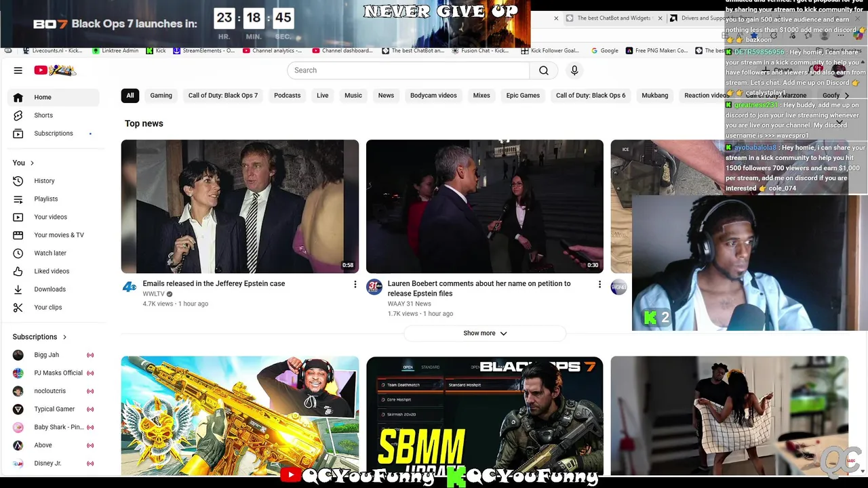The height and width of the screenshot is (488, 868).
Task: Open options menu for the Boebert video
Action: (599, 285)
